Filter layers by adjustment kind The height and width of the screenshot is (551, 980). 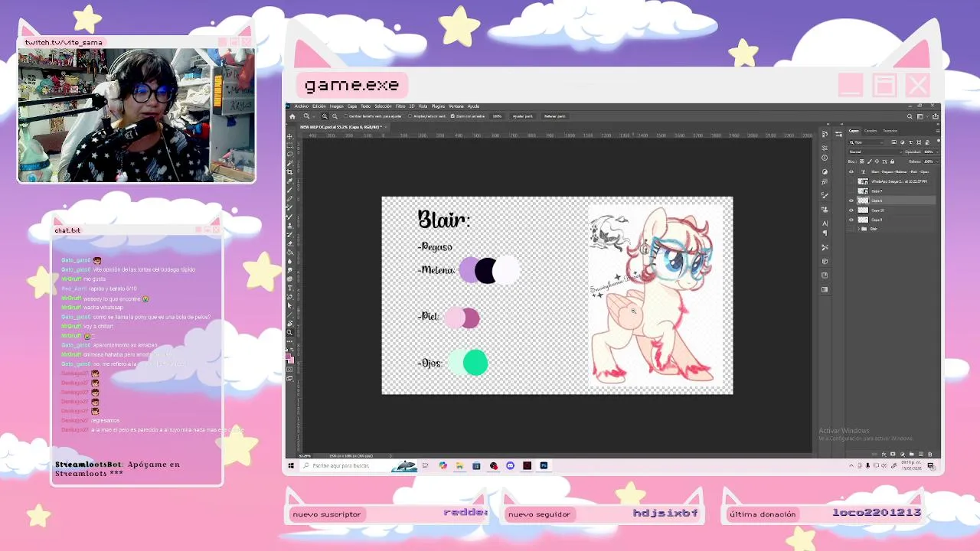click(902, 142)
